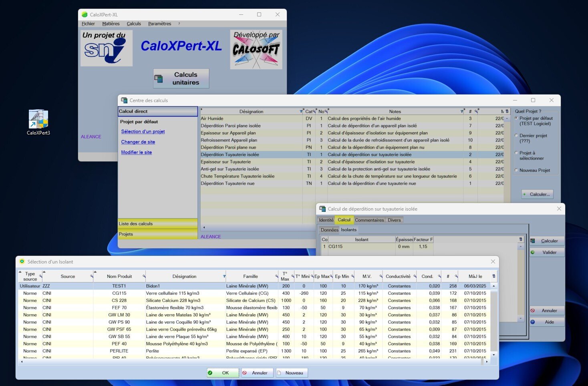
Task: Click Valider in the calculation dialog
Action: tap(547, 252)
